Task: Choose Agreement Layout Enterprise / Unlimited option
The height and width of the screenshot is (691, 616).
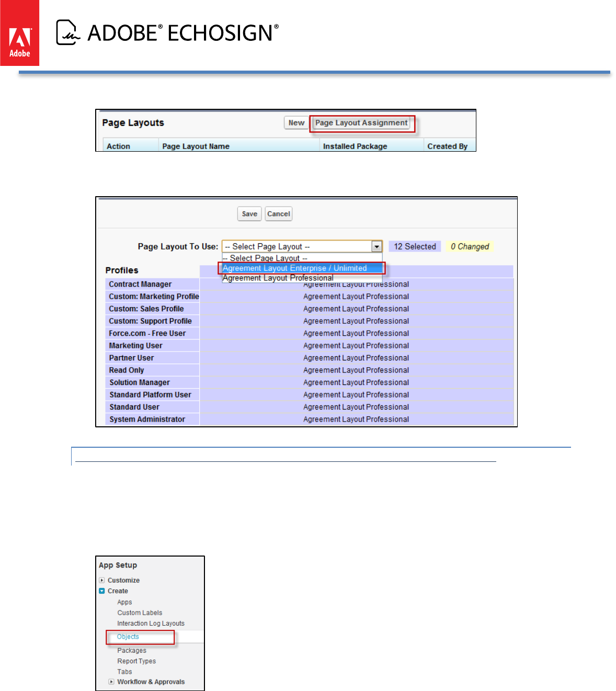Action: (x=302, y=268)
